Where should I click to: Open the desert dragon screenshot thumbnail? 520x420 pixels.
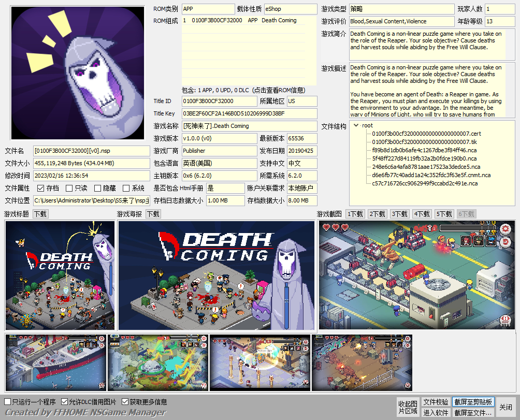(x=362, y=363)
